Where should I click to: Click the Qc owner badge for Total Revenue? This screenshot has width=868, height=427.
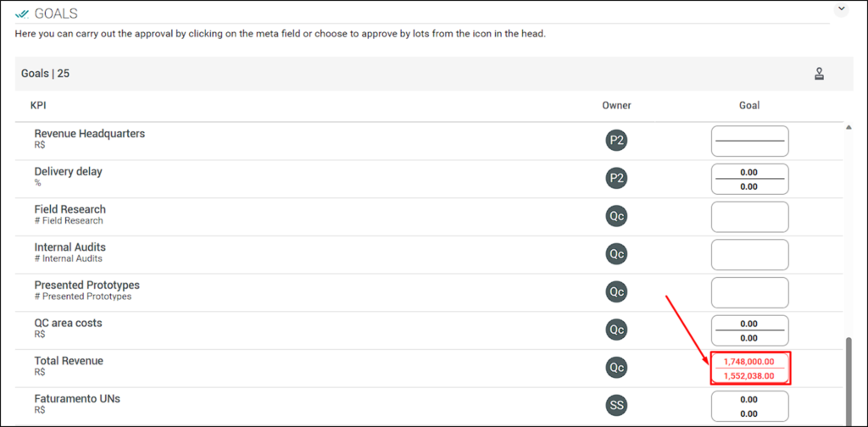tap(616, 368)
